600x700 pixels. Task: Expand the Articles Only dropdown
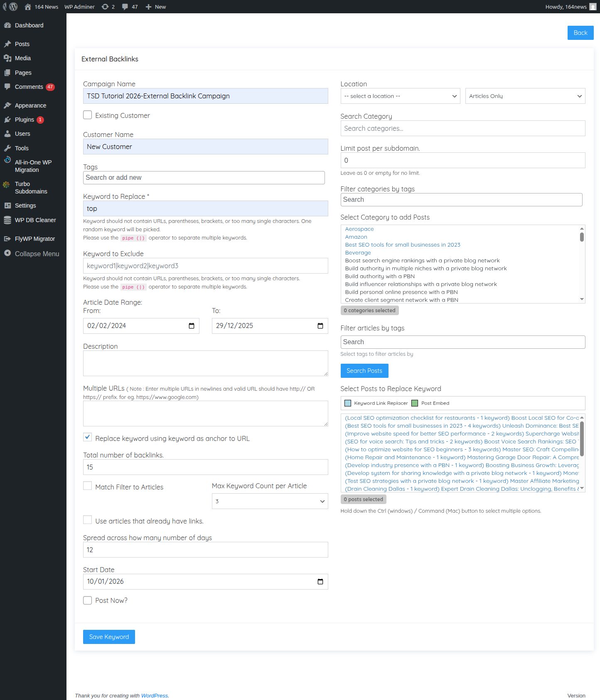pyautogui.click(x=525, y=96)
